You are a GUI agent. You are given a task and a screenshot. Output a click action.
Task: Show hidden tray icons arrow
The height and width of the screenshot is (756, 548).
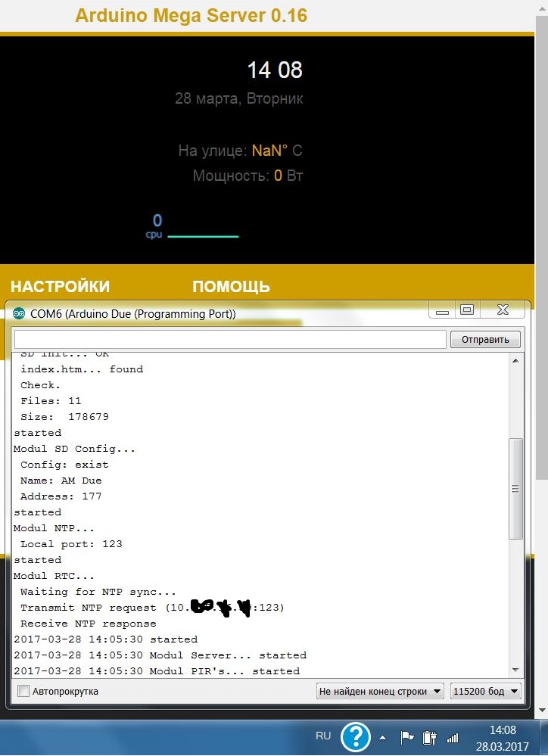pos(382,737)
